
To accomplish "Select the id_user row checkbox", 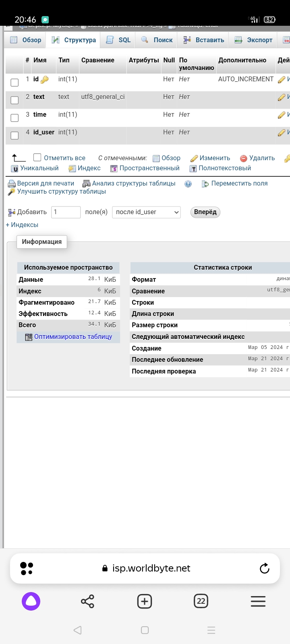I will click(x=14, y=136).
